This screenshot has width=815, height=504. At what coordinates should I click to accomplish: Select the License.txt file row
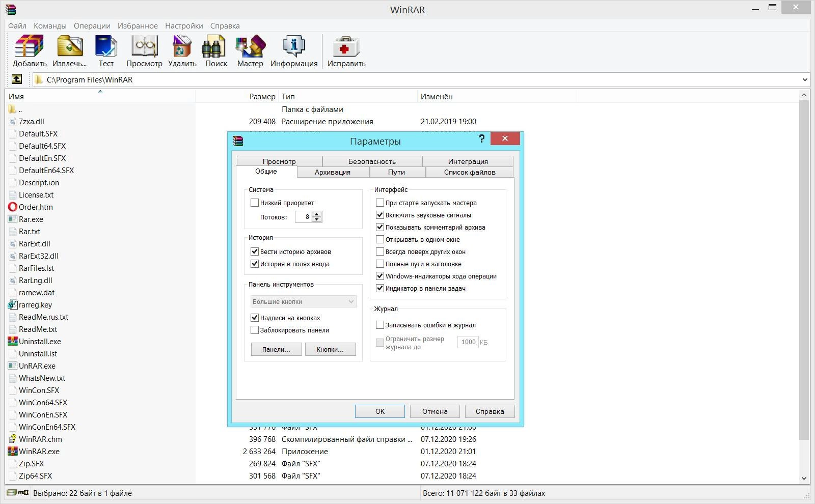coord(36,194)
